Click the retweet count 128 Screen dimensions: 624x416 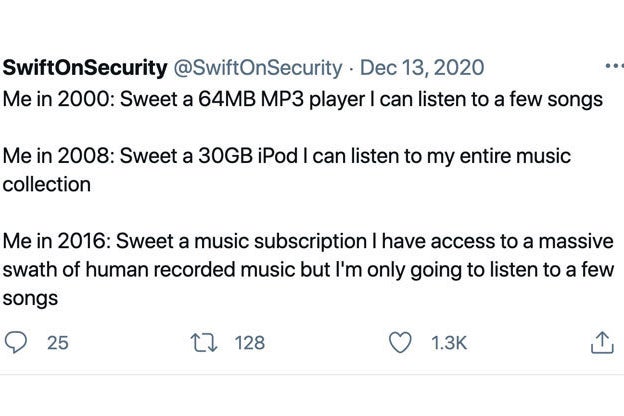[x=250, y=343]
